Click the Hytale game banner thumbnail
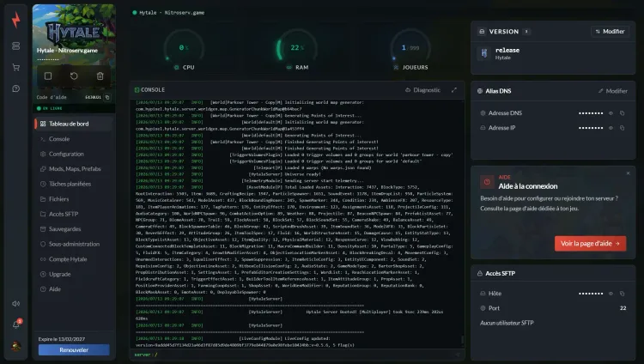 pyautogui.click(x=74, y=32)
